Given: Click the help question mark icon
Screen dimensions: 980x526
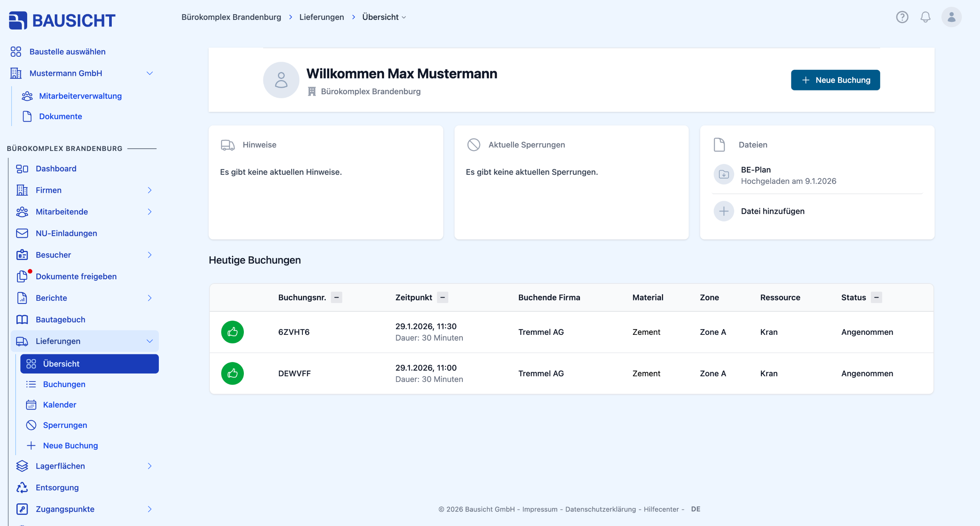Looking at the screenshot, I should (x=902, y=17).
